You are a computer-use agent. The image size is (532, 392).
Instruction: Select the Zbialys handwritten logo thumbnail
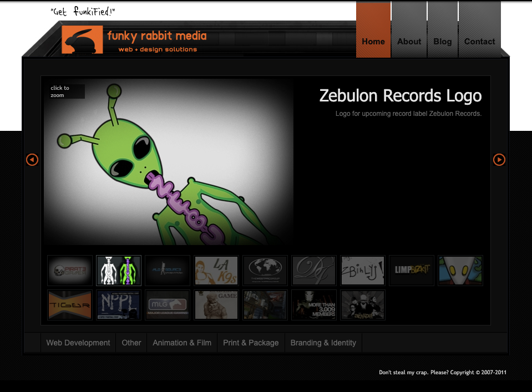[x=362, y=270]
